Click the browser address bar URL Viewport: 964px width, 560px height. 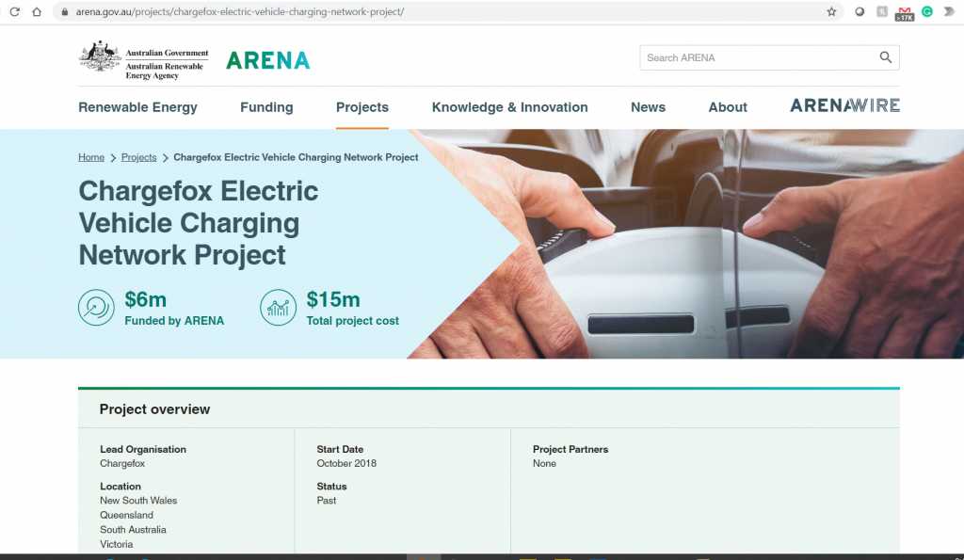[x=240, y=11]
